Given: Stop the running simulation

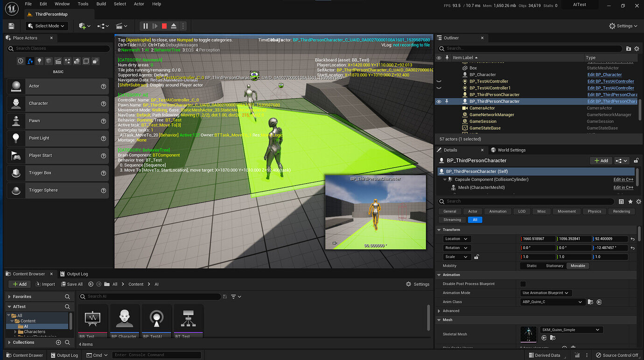Looking at the screenshot, I should pyautogui.click(x=164, y=26).
